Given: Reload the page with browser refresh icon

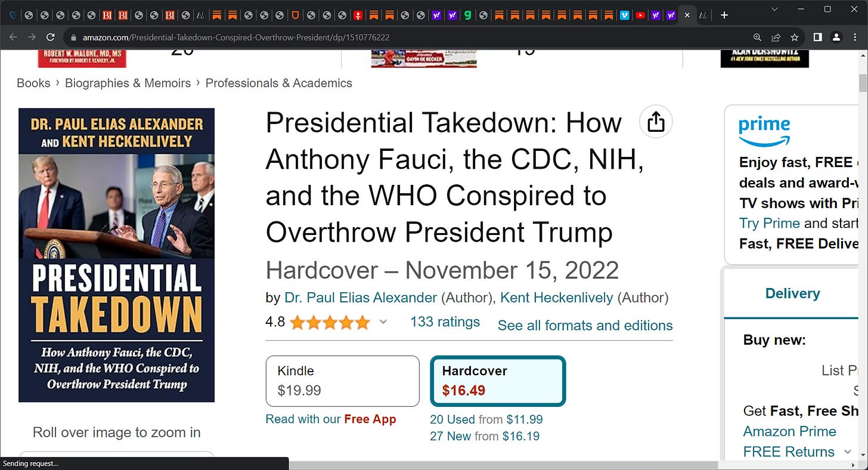Looking at the screenshot, I should tap(51, 37).
